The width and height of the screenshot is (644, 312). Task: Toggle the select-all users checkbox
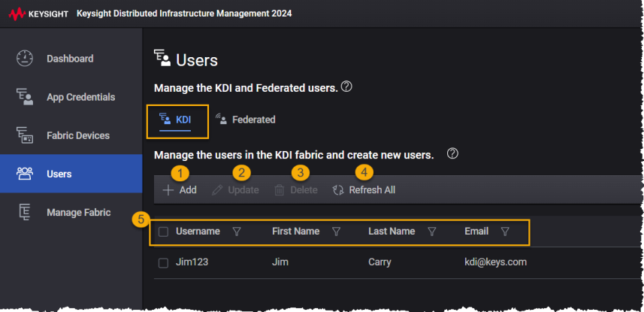tap(164, 232)
